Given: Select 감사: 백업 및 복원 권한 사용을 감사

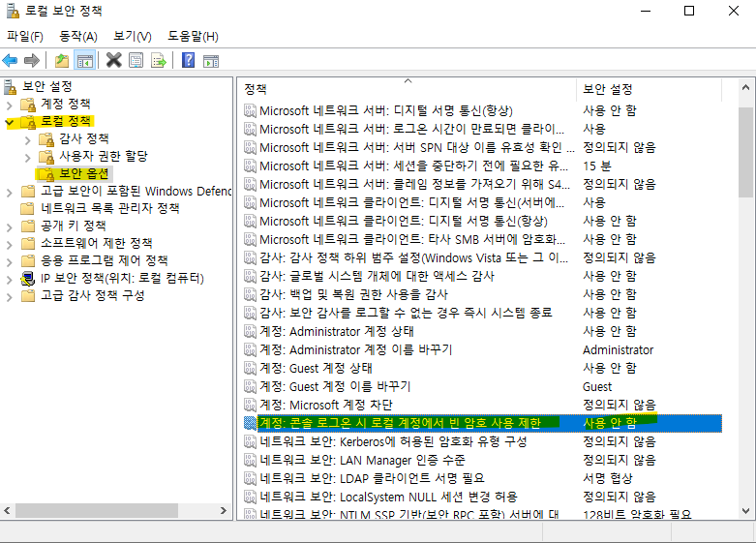Looking at the screenshot, I should [353, 294].
